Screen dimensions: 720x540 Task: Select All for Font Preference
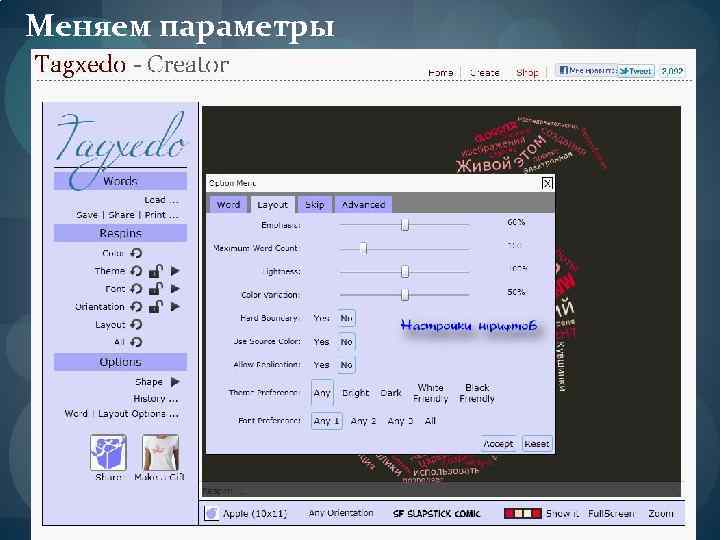430,421
